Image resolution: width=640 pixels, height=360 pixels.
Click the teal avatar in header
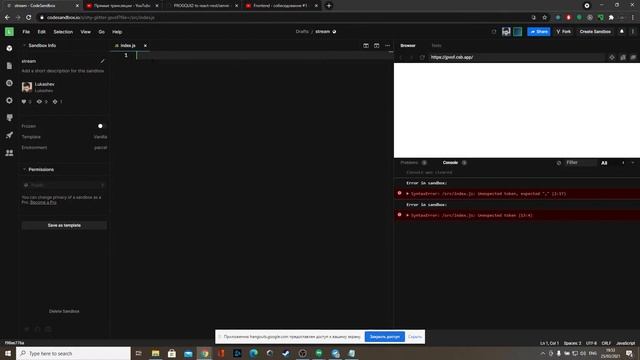point(518,31)
